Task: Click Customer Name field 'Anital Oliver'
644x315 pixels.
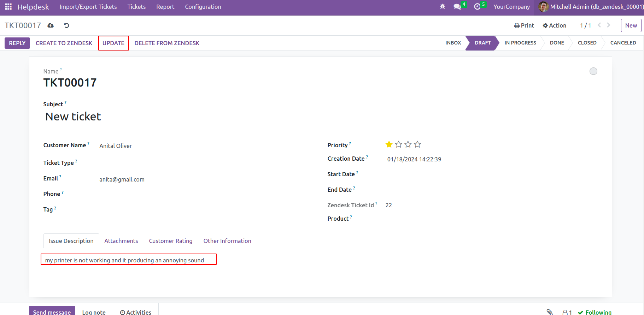Action: pos(115,146)
